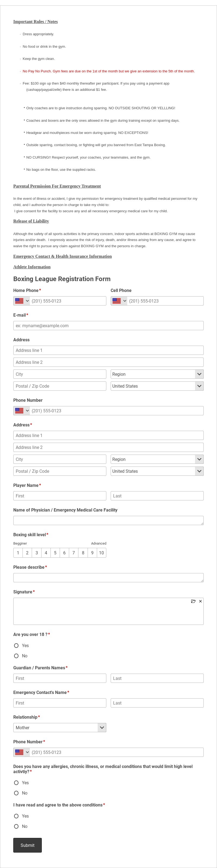Click the Submit button

(x=27, y=845)
